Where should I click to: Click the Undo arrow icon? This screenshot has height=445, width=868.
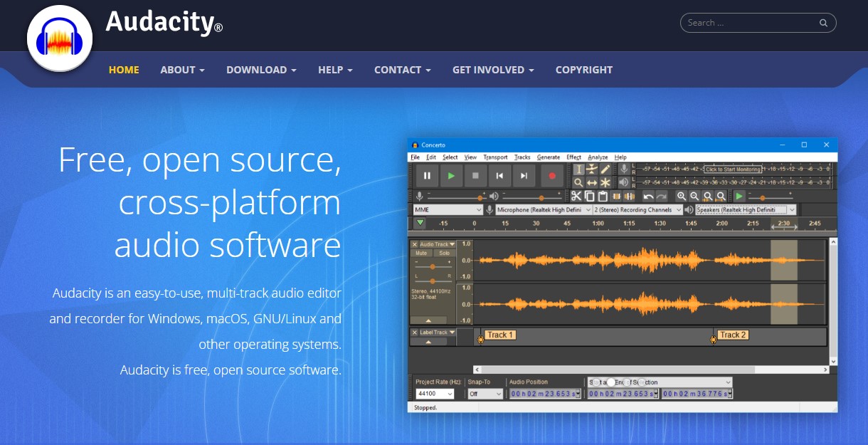(648, 197)
